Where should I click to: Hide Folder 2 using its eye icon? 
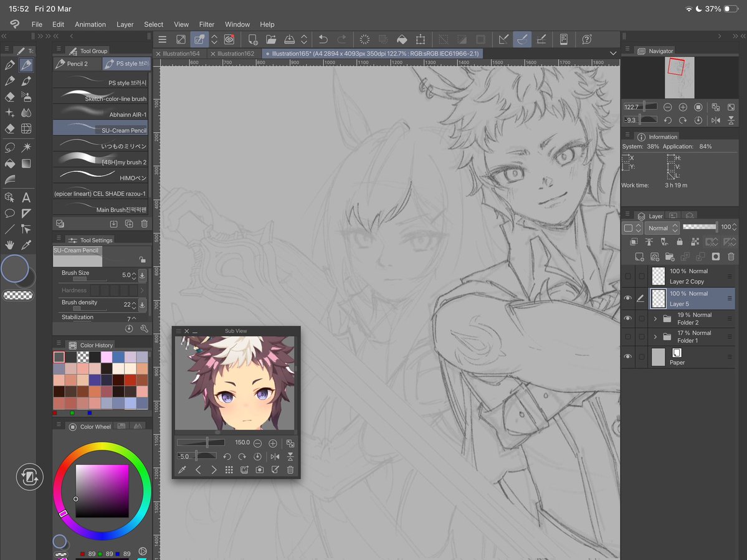(x=628, y=318)
